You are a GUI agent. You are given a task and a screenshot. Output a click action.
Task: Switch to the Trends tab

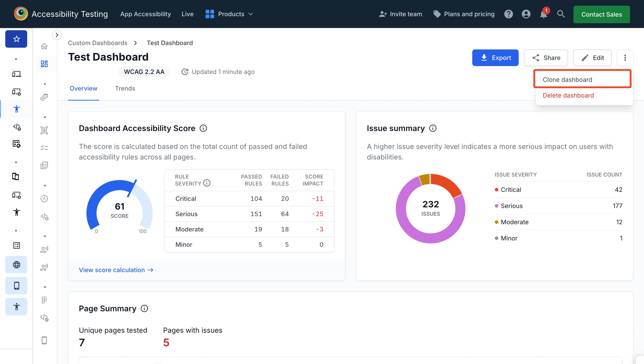[x=125, y=89]
